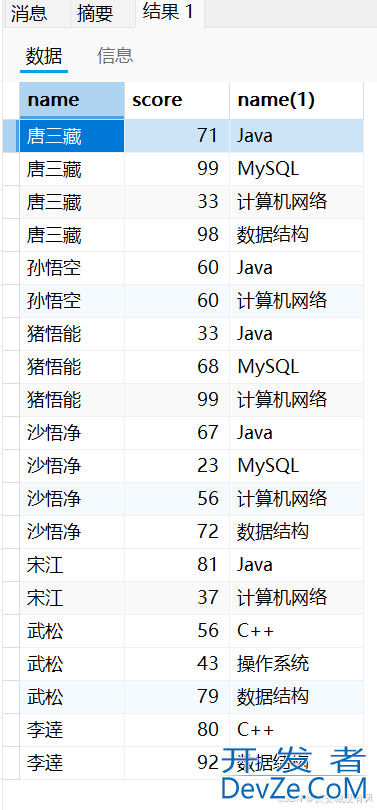Select the 结果 1 tab
Image resolution: width=377 pixels, height=810 pixels.
click(170, 12)
